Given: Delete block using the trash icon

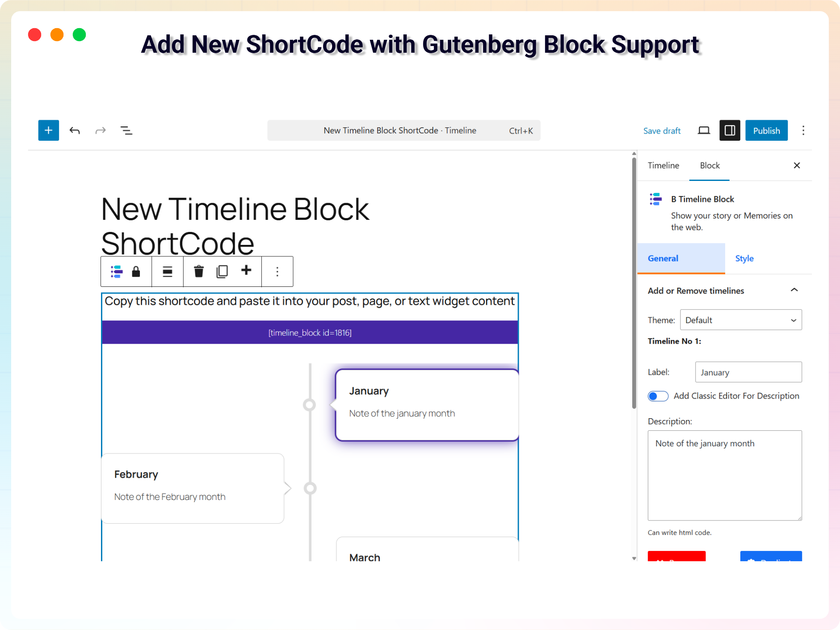Looking at the screenshot, I should click(199, 272).
